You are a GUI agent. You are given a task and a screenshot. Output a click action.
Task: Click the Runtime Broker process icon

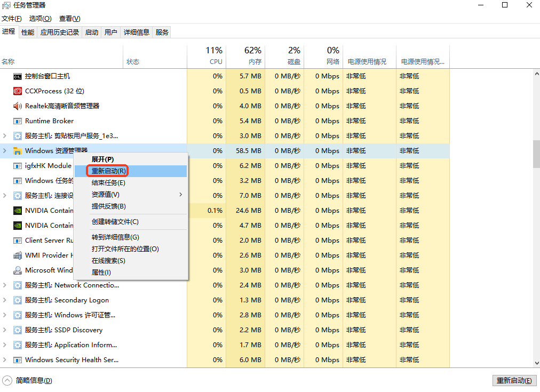17,121
